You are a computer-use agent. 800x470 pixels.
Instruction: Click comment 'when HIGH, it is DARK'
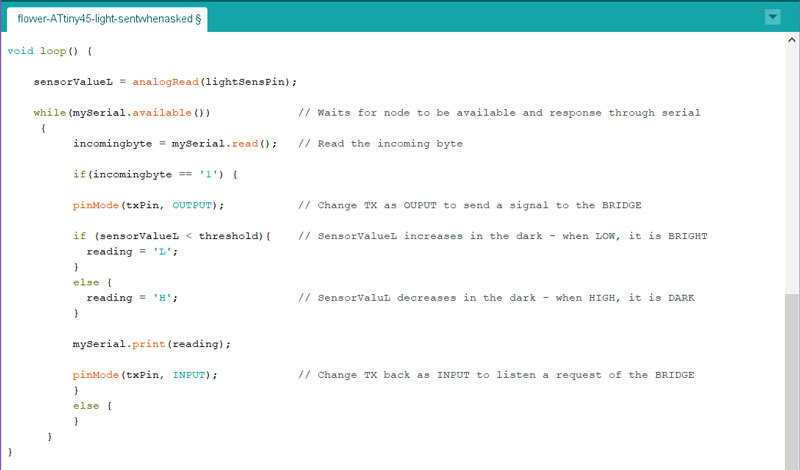pyautogui.click(x=625, y=298)
